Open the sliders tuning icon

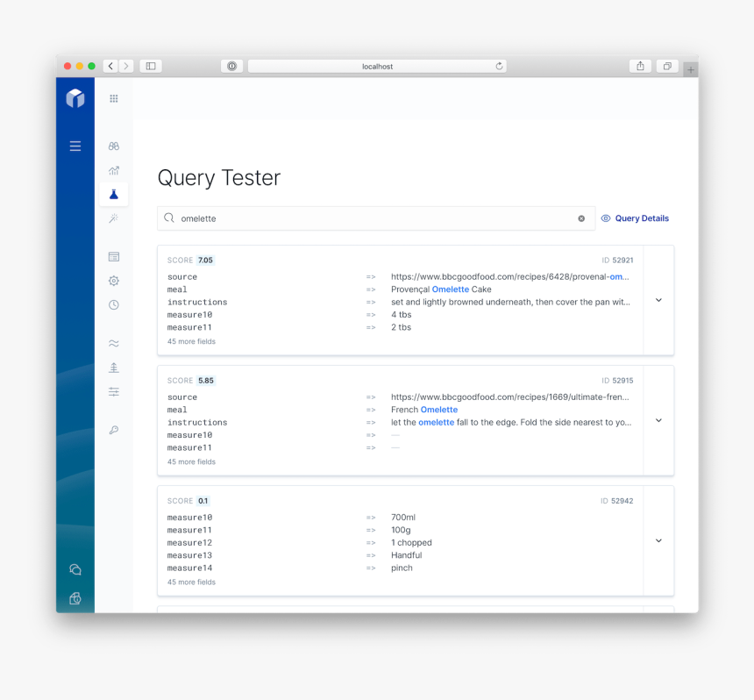coord(113,391)
